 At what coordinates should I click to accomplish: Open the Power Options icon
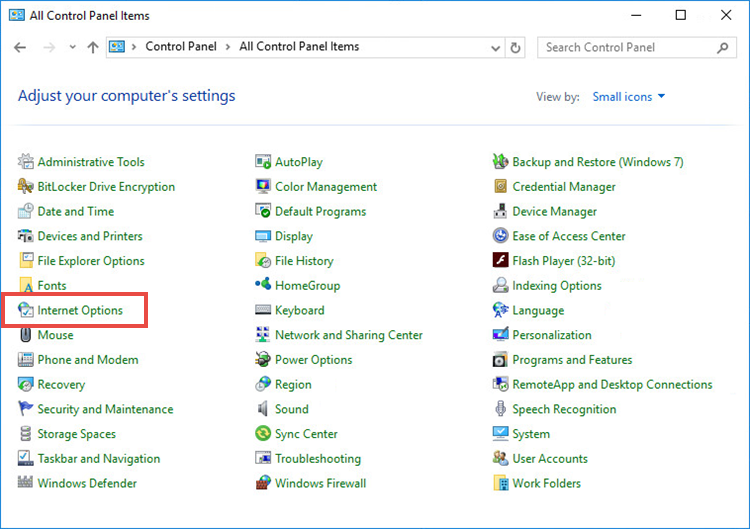pos(263,359)
